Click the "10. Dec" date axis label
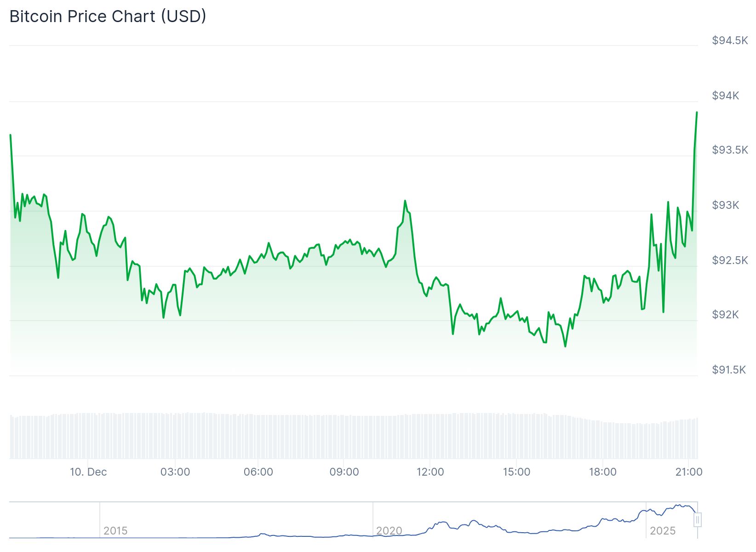The width and height of the screenshot is (756, 552). 88,472
